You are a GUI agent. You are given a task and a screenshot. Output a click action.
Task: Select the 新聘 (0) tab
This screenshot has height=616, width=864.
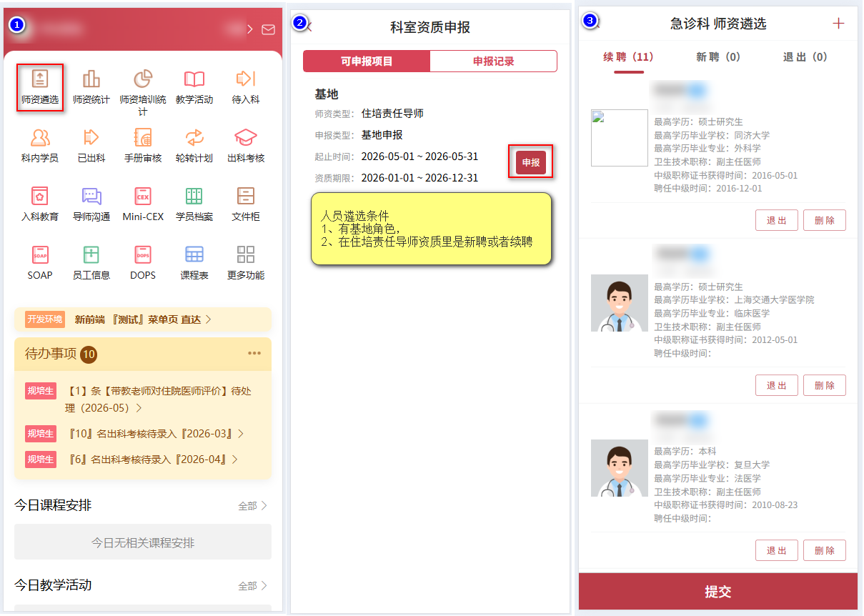718,57
